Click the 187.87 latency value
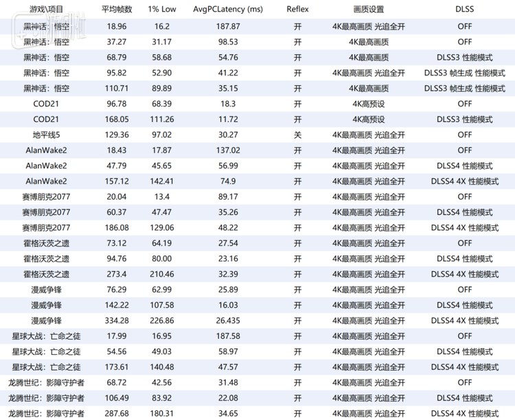This screenshot has width=515, height=420. tap(227, 26)
